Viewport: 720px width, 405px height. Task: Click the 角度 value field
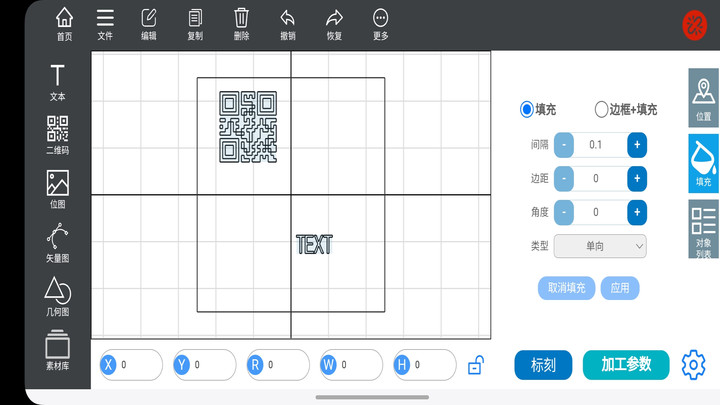point(600,212)
